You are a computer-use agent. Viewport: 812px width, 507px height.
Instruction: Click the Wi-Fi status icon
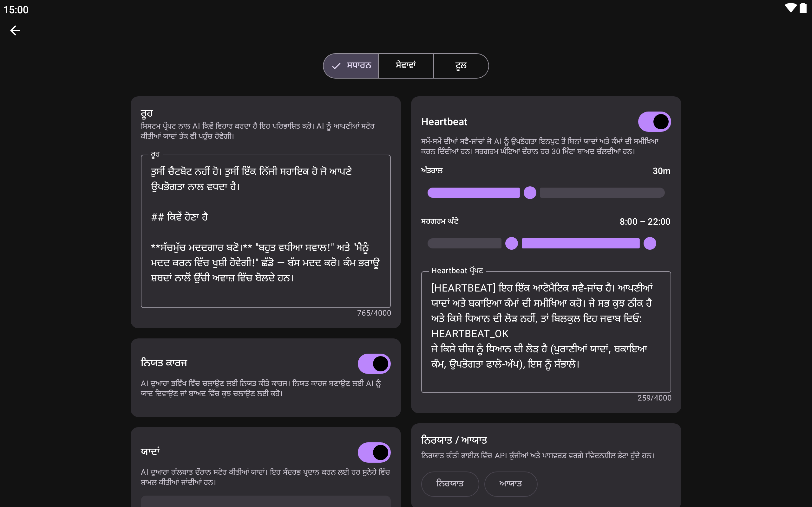790,8
